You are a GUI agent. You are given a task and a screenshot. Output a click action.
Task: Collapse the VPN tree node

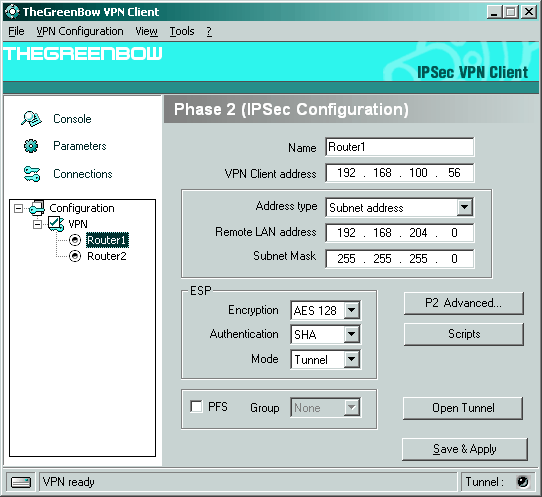pyautogui.click(x=37, y=225)
